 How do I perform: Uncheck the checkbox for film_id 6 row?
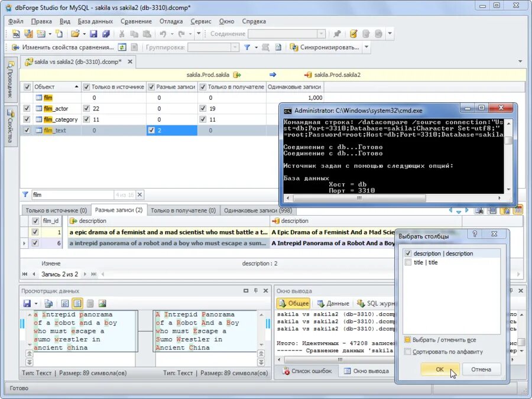pos(35,244)
